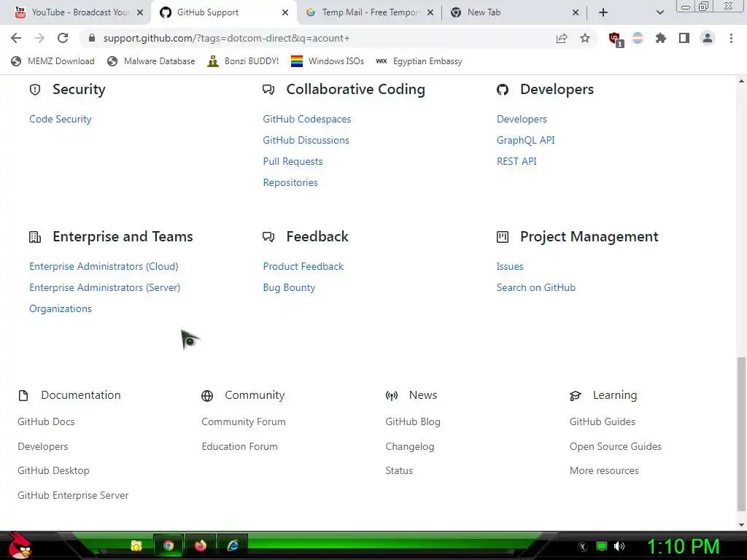
Task: Open the Egyptian Embassy bookmark
Action: click(419, 61)
